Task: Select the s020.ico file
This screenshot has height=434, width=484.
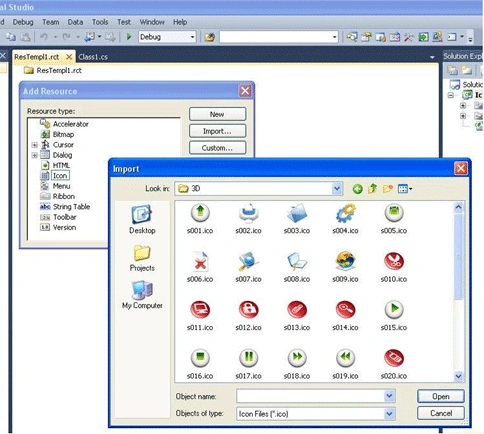Action: click(394, 364)
